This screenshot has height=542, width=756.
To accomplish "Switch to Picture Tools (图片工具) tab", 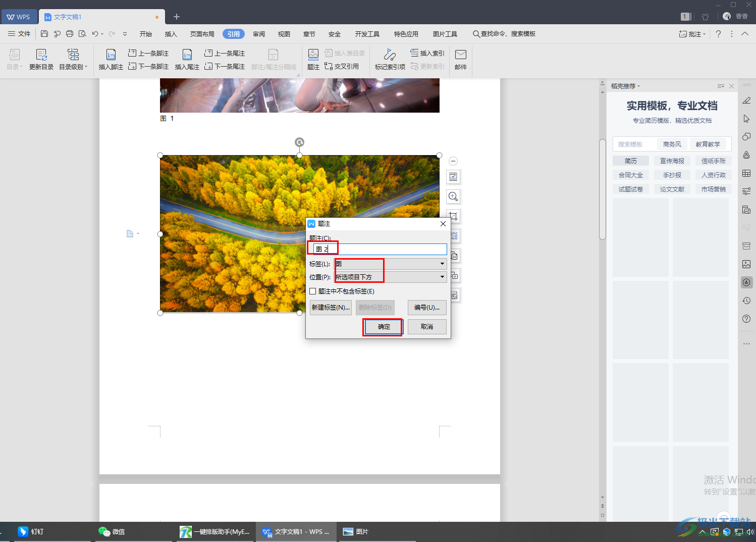I will point(445,34).
